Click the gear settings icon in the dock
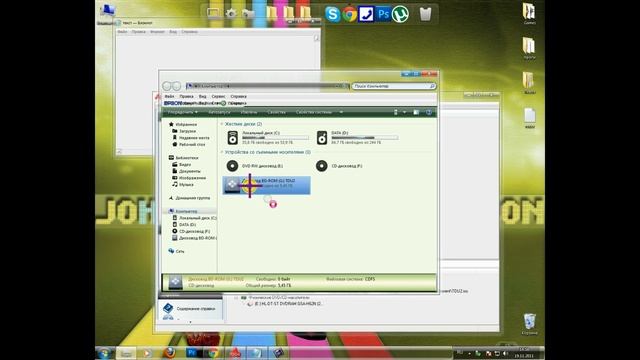The width and height of the screenshot is (640, 360). (x=231, y=13)
